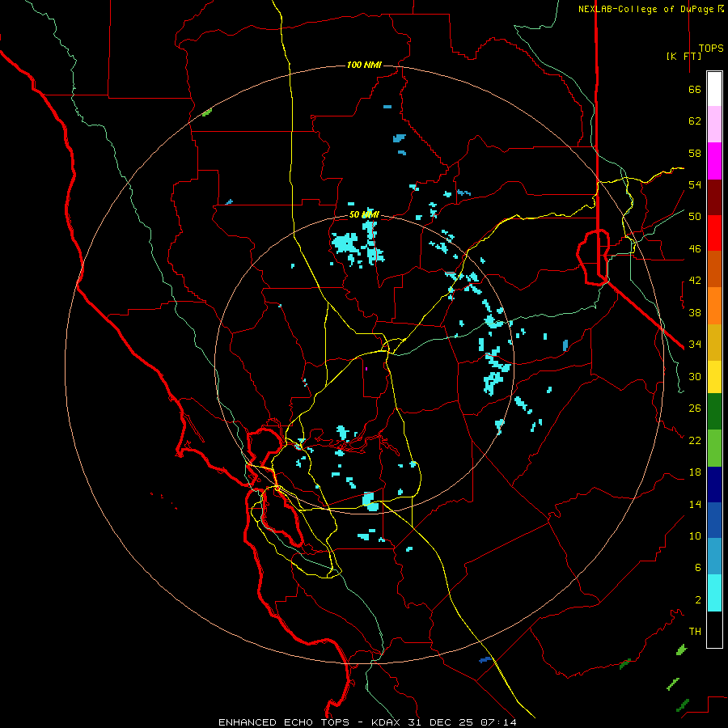Click the bright red legend swatch
This screenshot has height=728, width=728.
pyautogui.click(x=714, y=233)
